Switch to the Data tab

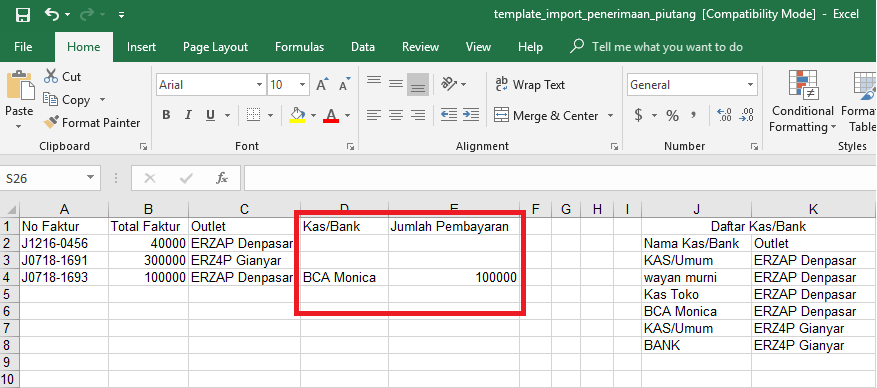point(362,47)
